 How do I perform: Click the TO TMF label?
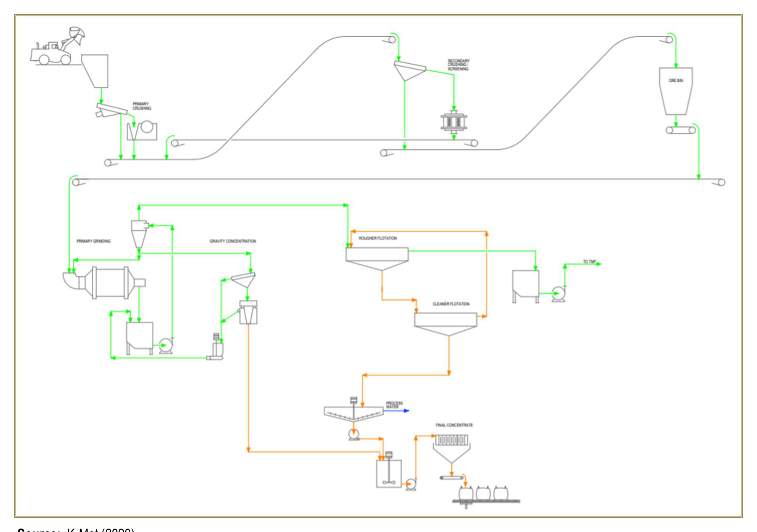pyautogui.click(x=589, y=261)
